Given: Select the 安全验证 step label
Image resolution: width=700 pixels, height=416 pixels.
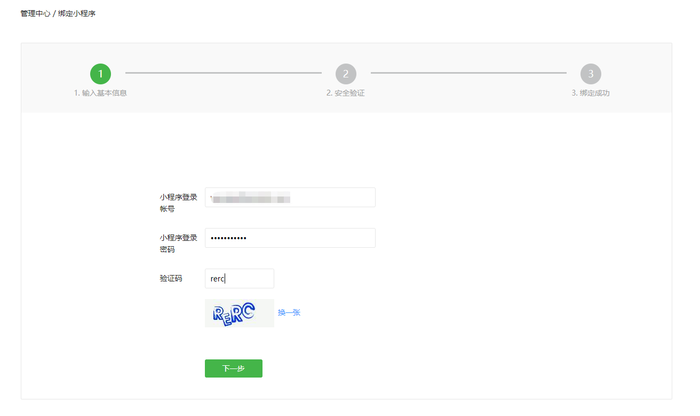Looking at the screenshot, I should [346, 93].
